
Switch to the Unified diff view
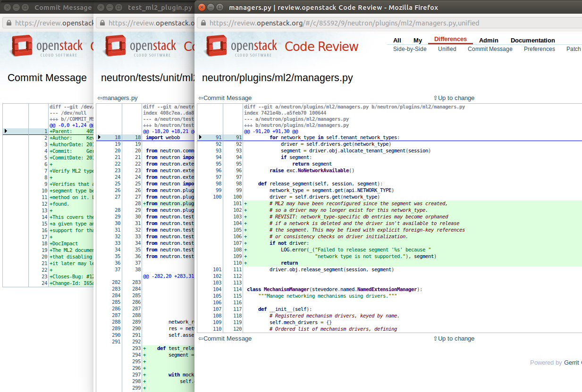click(x=447, y=49)
